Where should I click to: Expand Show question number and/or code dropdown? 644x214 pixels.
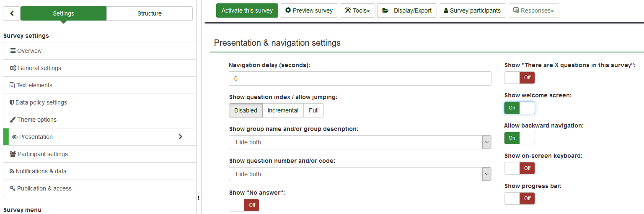pyautogui.click(x=360, y=174)
